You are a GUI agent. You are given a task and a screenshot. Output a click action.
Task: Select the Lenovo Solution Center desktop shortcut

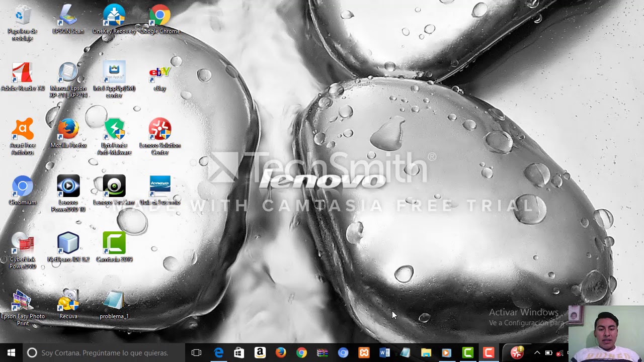(x=160, y=137)
